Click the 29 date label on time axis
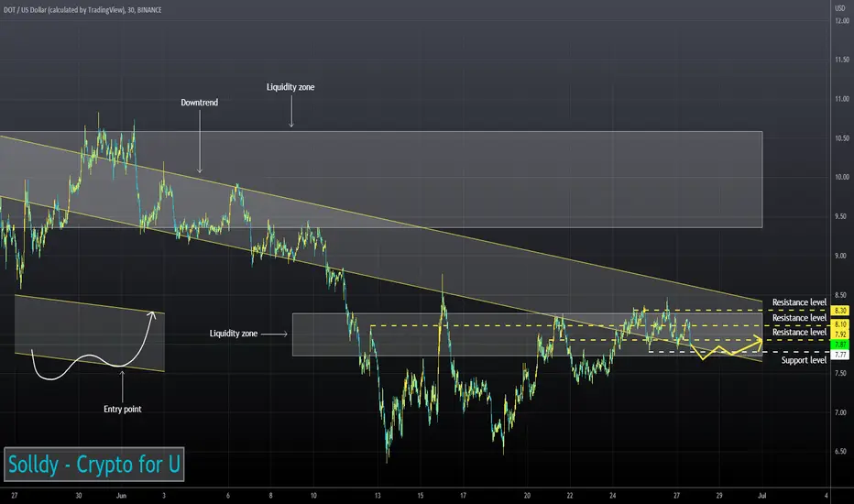This screenshot has width=854, height=504. [x=719, y=495]
